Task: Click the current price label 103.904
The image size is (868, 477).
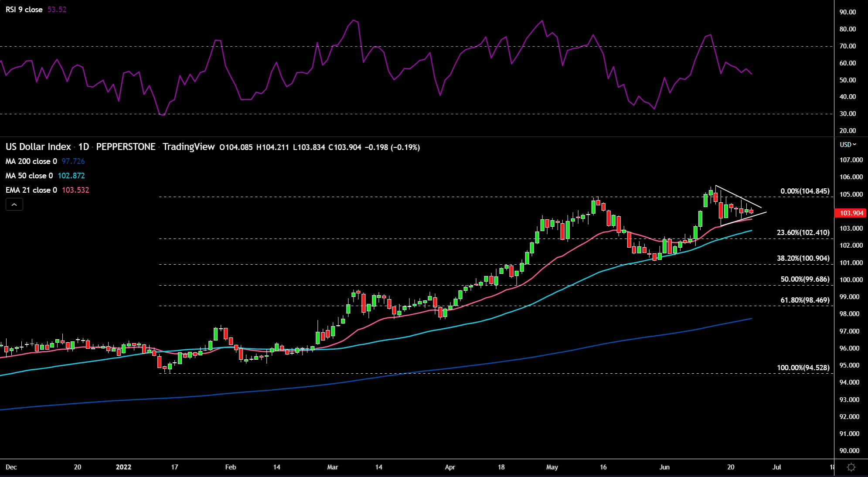Action: 851,213
